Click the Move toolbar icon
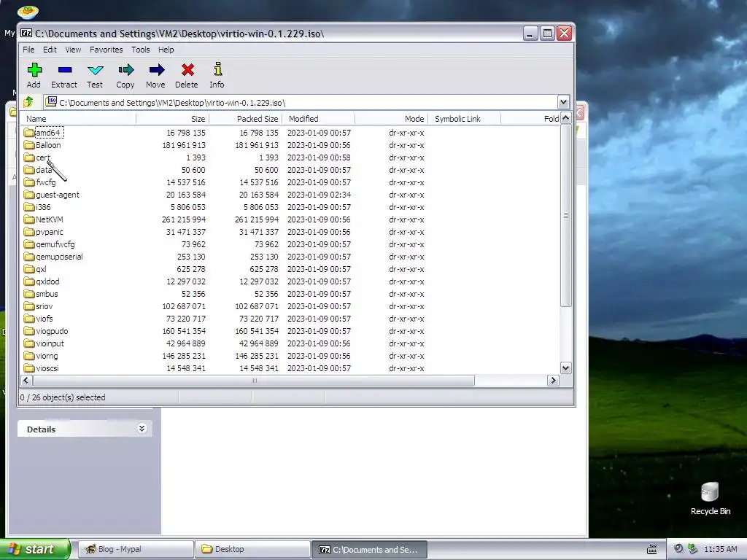 (156, 70)
